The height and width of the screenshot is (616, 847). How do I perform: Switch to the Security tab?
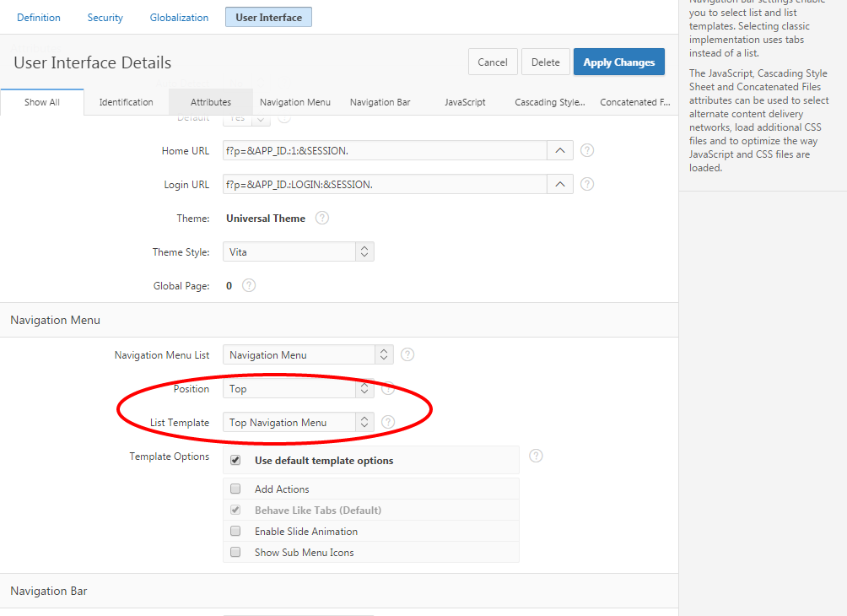(x=105, y=17)
